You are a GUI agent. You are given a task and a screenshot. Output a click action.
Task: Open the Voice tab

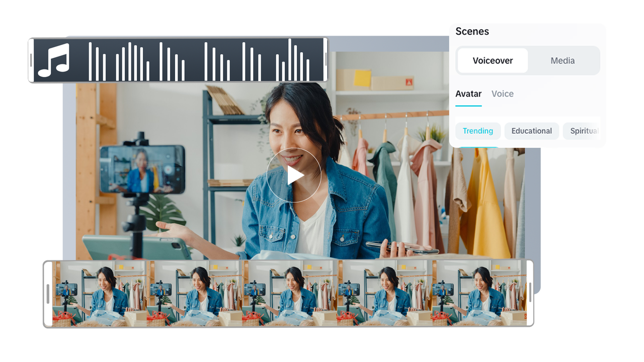(x=502, y=94)
